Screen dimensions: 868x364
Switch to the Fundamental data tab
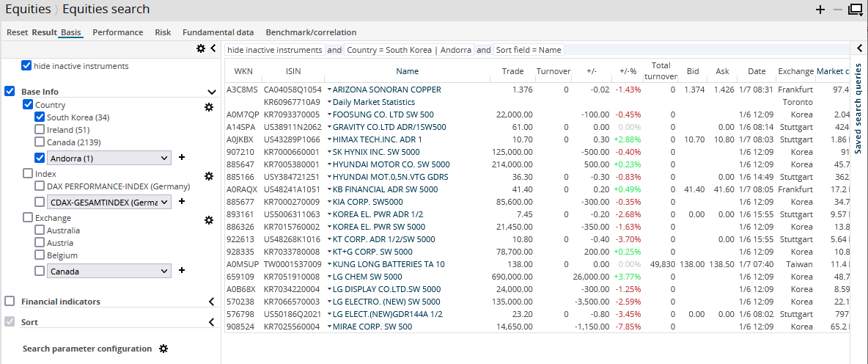click(x=218, y=32)
